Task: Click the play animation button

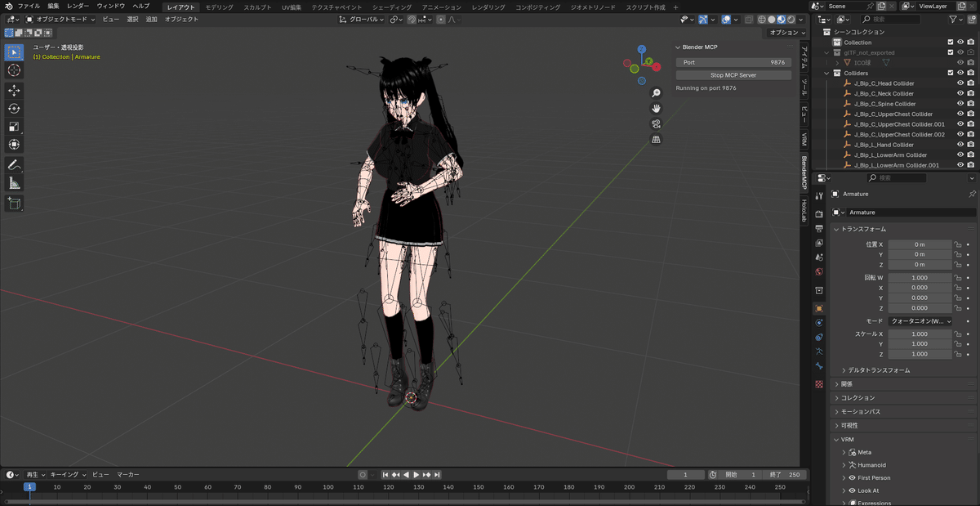Action: click(x=416, y=474)
